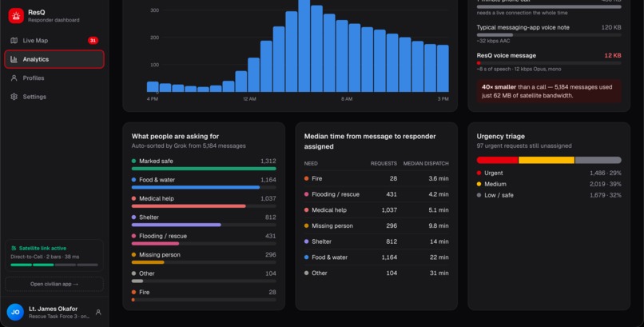Click the MEDIAN DISPATCH column header
Screen dimensions: 644x327
pyautogui.click(x=426, y=163)
